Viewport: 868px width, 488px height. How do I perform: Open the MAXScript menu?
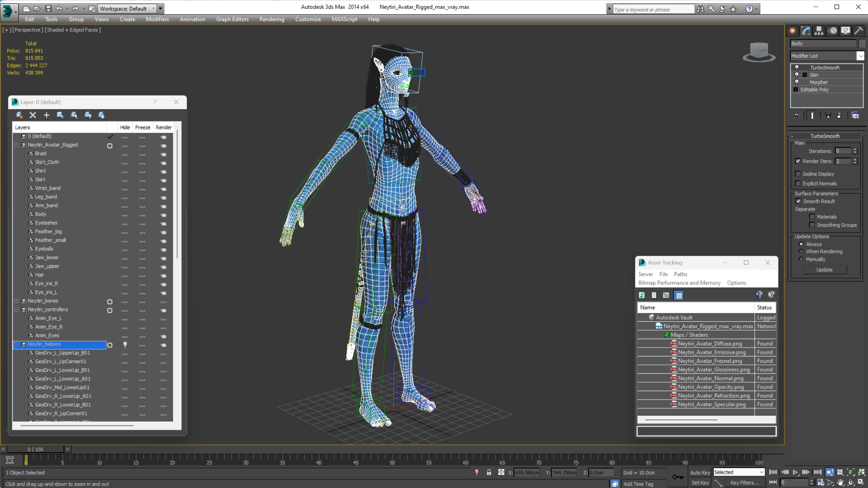pos(344,19)
